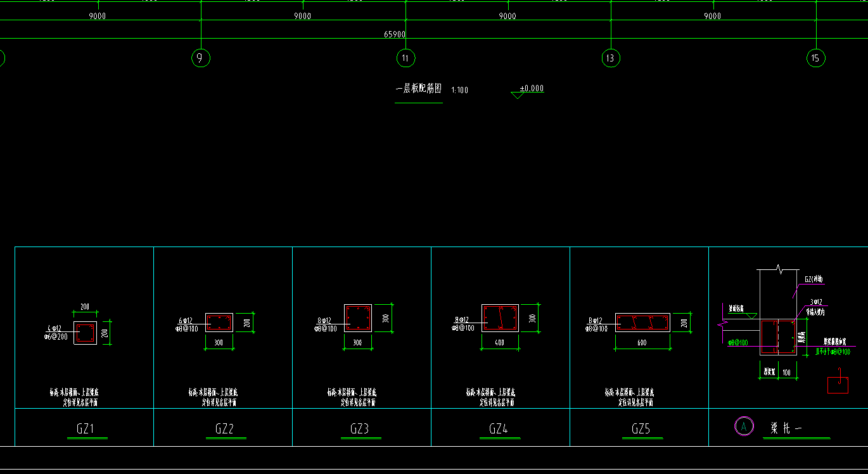Click the detail A circle marker
The image size is (868, 474).
[x=744, y=426]
